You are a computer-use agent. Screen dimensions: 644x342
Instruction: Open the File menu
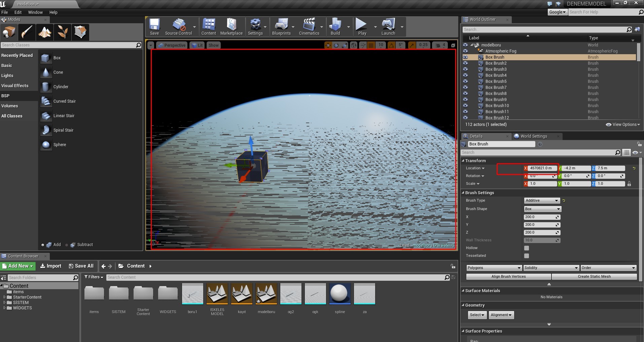(x=5, y=12)
